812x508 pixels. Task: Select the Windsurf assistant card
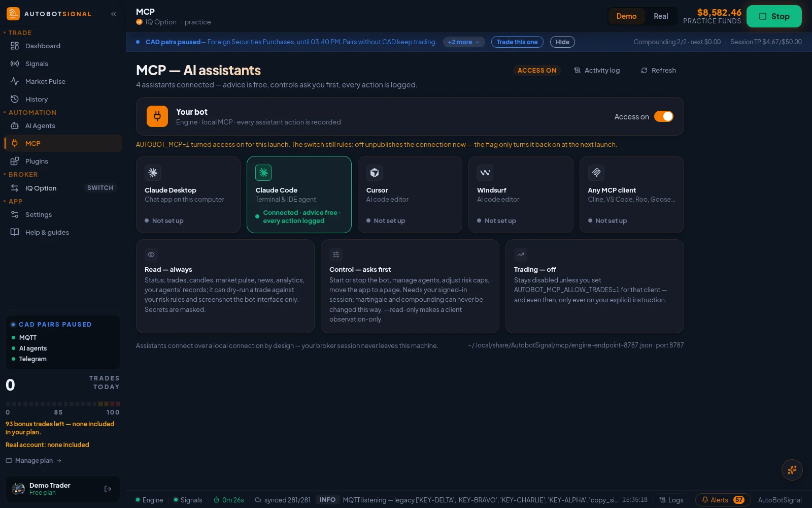[521, 195]
